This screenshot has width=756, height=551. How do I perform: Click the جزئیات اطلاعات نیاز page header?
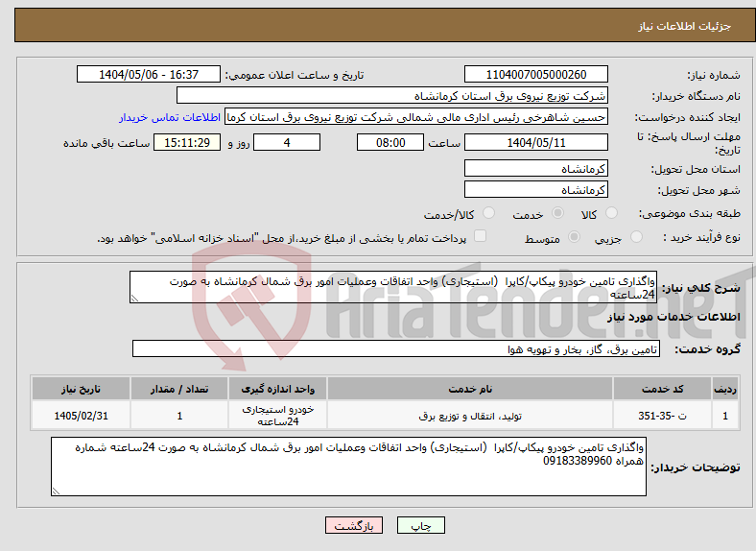[685, 26]
